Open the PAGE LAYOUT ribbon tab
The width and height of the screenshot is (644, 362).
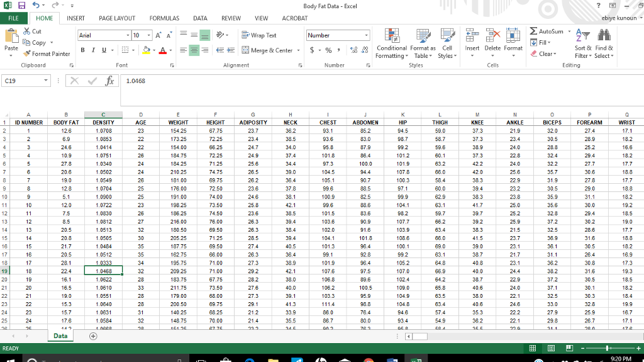click(x=117, y=19)
